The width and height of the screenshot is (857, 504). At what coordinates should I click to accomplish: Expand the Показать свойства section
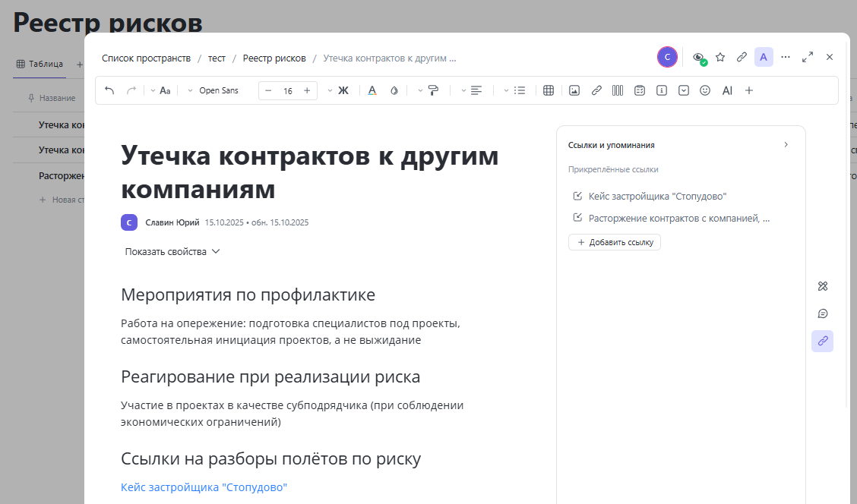coord(172,250)
